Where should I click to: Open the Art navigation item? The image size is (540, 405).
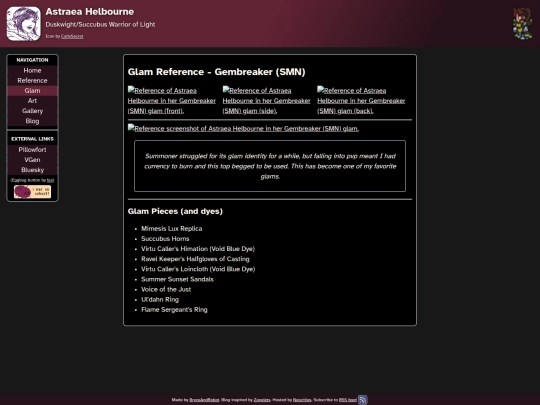click(32, 101)
